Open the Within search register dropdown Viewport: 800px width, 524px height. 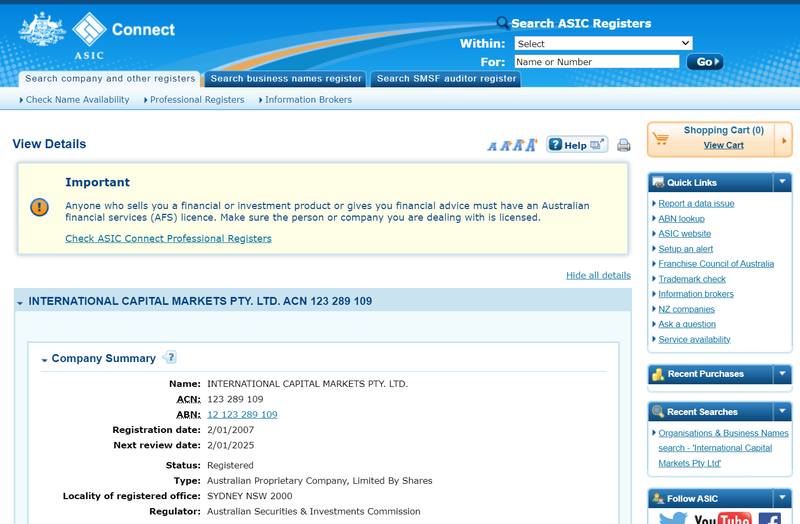coord(603,43)
